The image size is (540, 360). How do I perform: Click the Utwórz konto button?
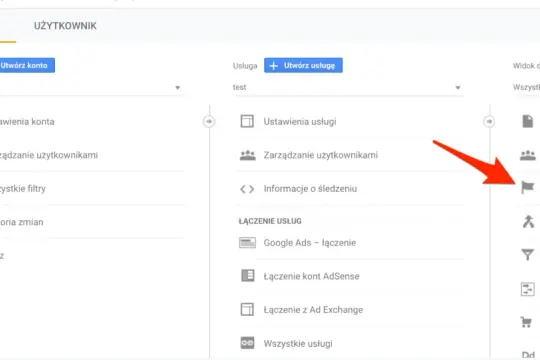click(27, 65)
